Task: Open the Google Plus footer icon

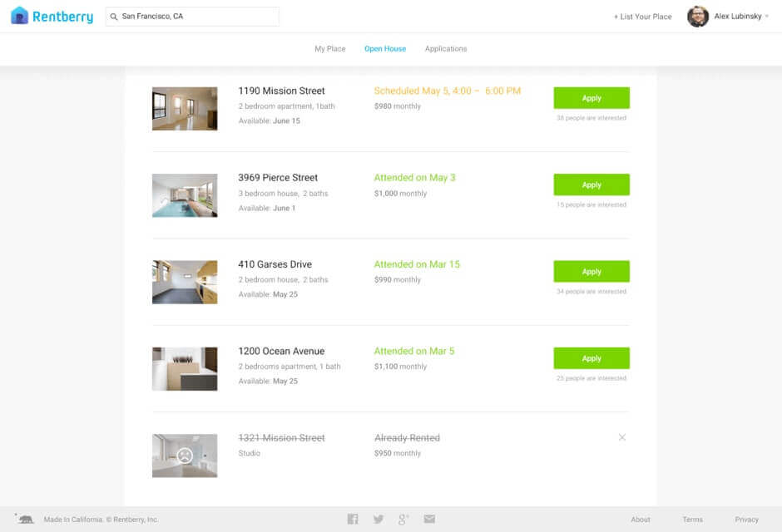Action: (403, 520)
